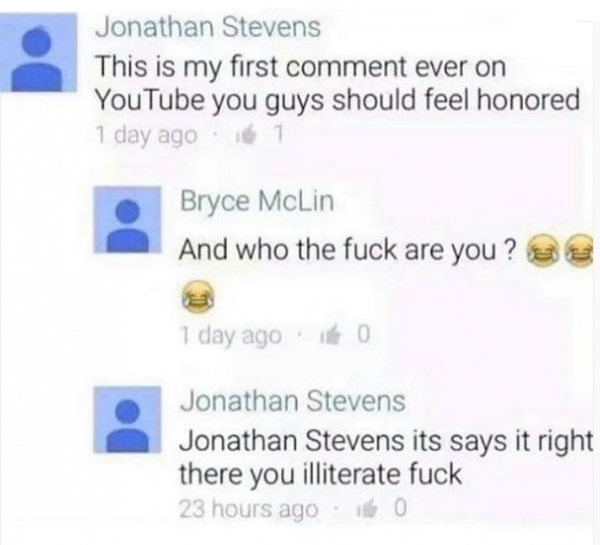Click the Jonathan Stevens name above the first comment
The image size is (600, 545).
pyautogui.click(x=208, y=28)
